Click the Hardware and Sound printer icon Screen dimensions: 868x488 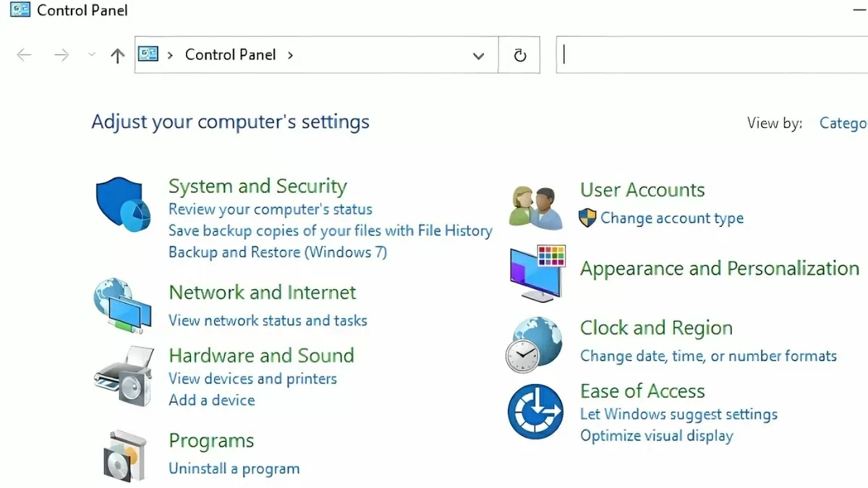point(123,374)
